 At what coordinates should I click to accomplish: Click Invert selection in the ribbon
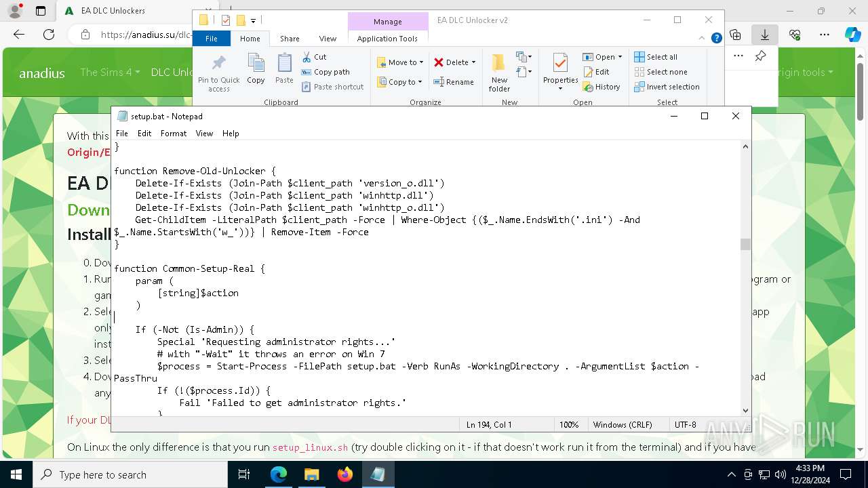tap(667, 87)
